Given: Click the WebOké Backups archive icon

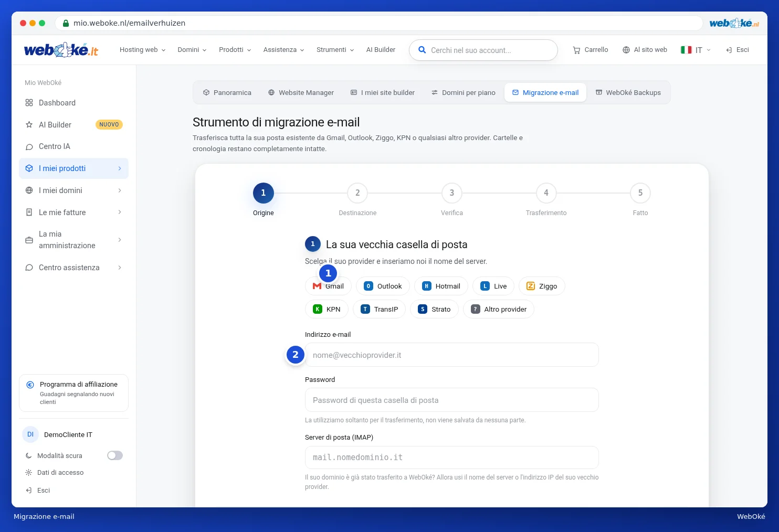Looking at the screenshot, I should click(599, 92).
